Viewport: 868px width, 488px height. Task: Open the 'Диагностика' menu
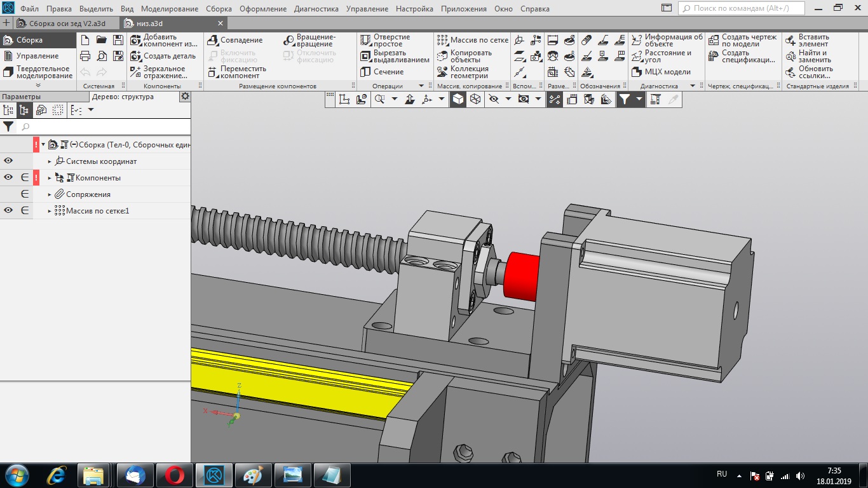[317, 9]
